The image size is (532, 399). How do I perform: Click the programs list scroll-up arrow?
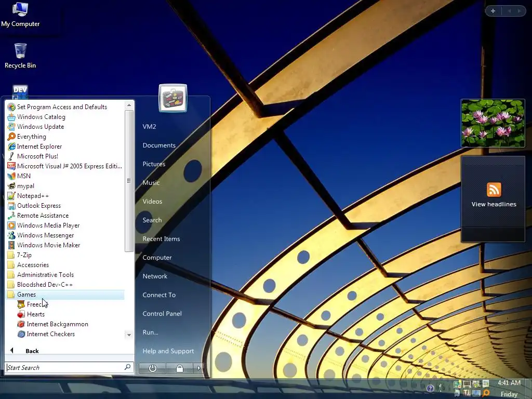click(x=129, y=105)
